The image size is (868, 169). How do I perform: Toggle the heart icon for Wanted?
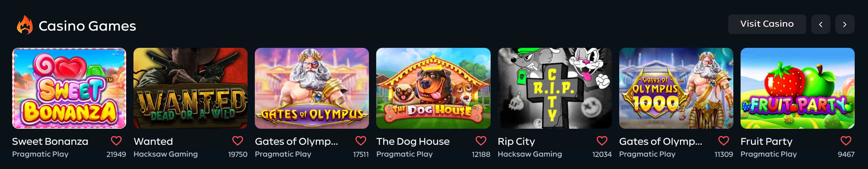[x=238, y=141]
